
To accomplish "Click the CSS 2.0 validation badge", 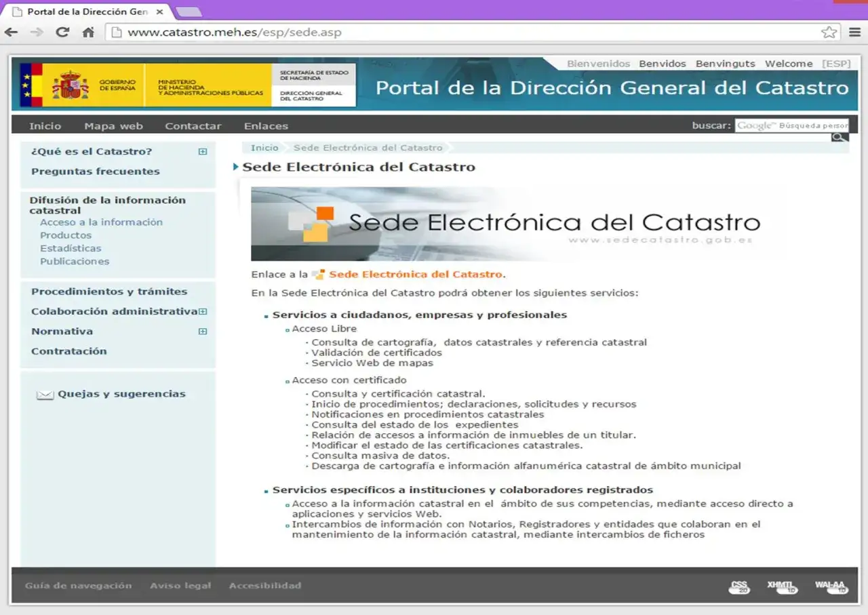I will point(739,587).
